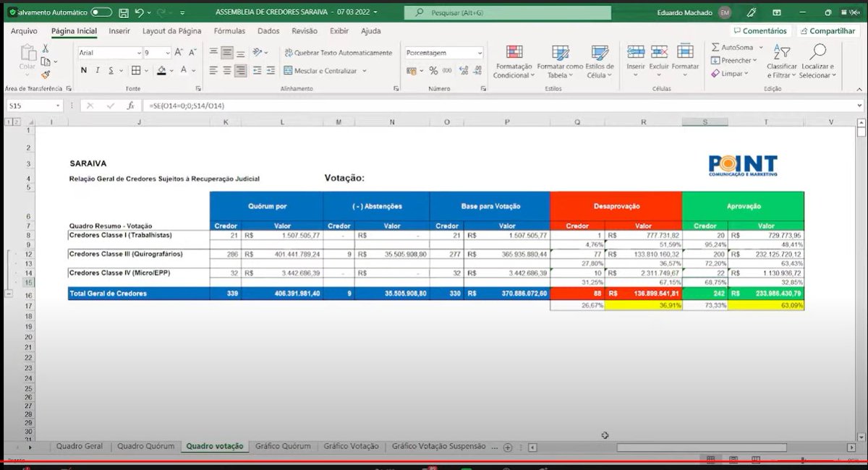Toggle bold (N) formatting

pyautogui.click(x=84, y=70)
